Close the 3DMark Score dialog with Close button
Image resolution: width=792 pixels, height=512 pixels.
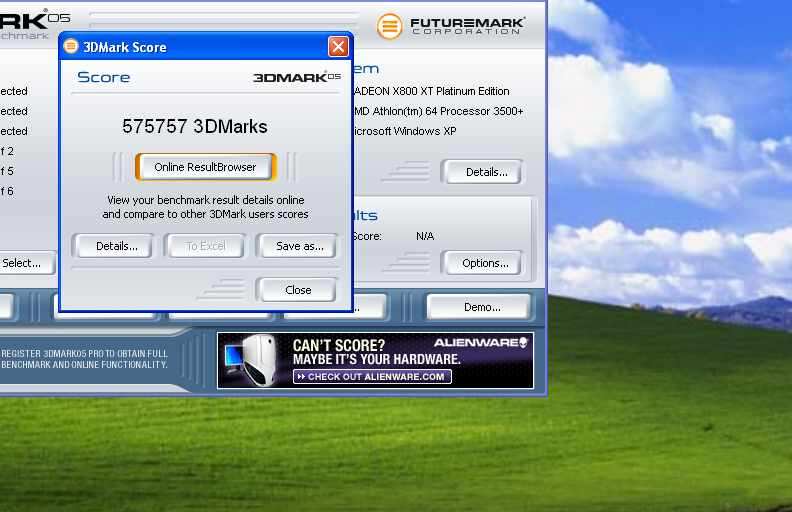click(296, 290)
